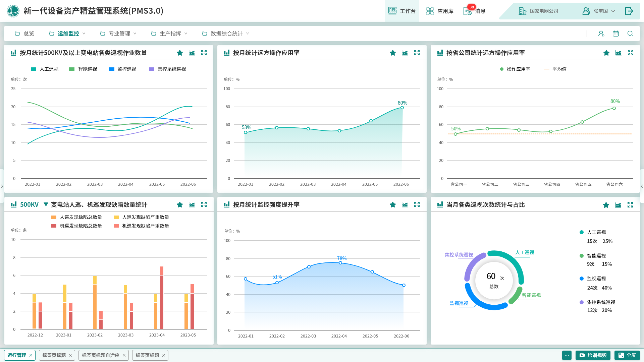Toggle 集控系统巡视 legend in line chart
Viewport: 644px width, 362px height.
167,69
